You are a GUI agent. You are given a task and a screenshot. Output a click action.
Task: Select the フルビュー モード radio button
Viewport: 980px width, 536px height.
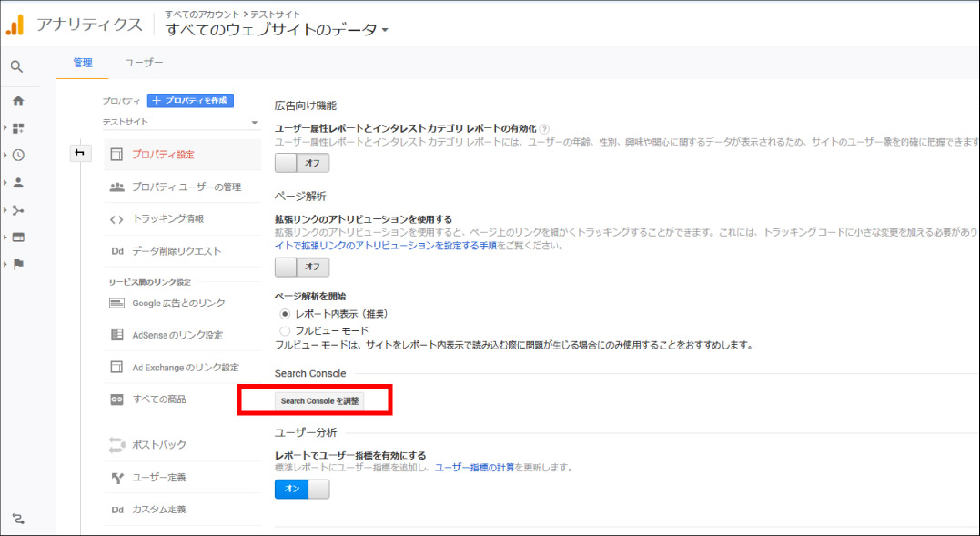(285, 330)
